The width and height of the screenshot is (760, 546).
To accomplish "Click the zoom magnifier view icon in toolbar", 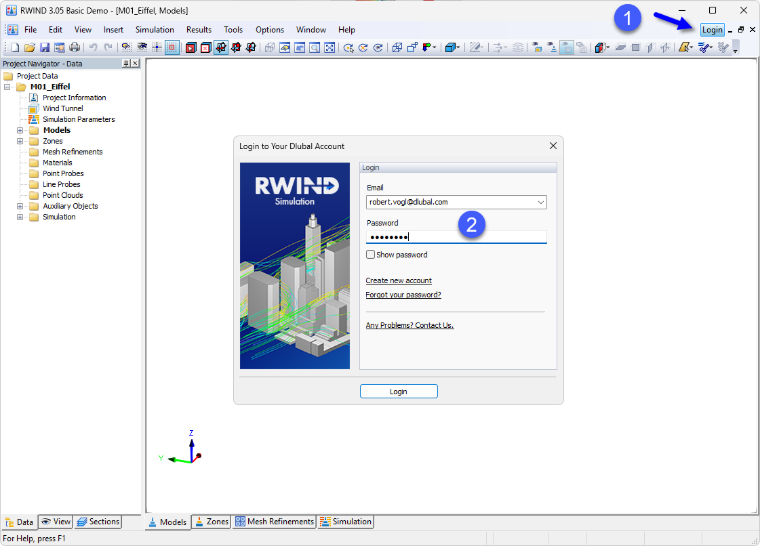I will (315, 48).
